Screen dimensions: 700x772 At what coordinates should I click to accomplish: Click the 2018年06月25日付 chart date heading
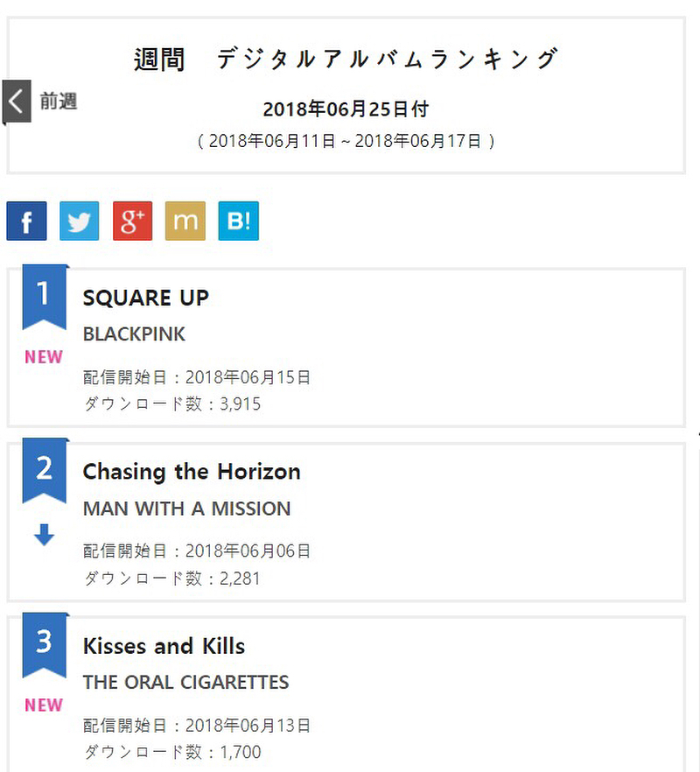click(x=346, y=109)
